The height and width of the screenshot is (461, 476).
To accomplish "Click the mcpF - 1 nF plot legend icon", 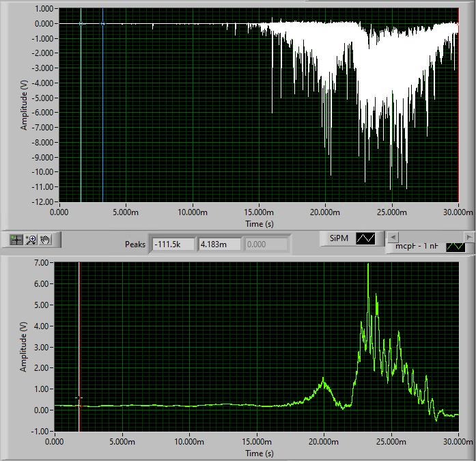I will (456, 247).
